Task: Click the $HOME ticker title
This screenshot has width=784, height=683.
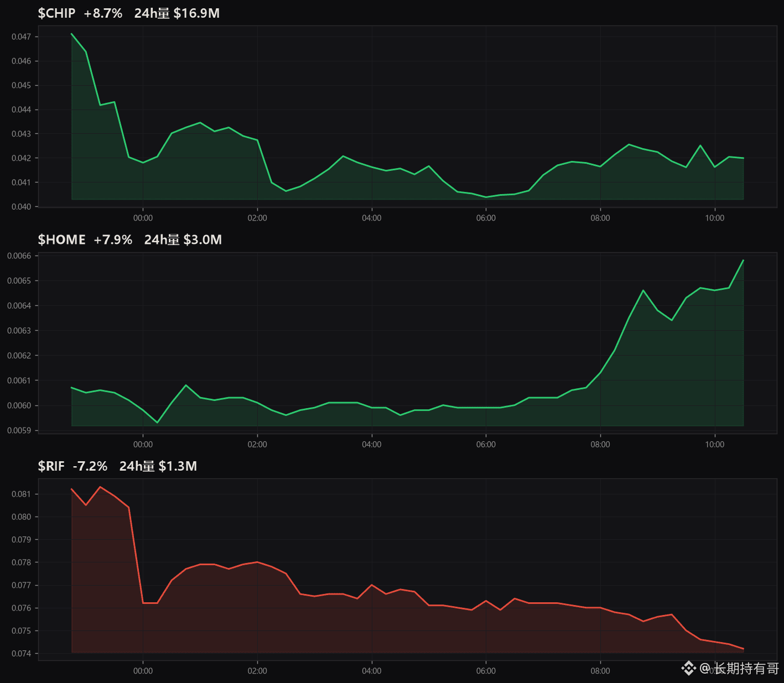Action: (61, 239)
